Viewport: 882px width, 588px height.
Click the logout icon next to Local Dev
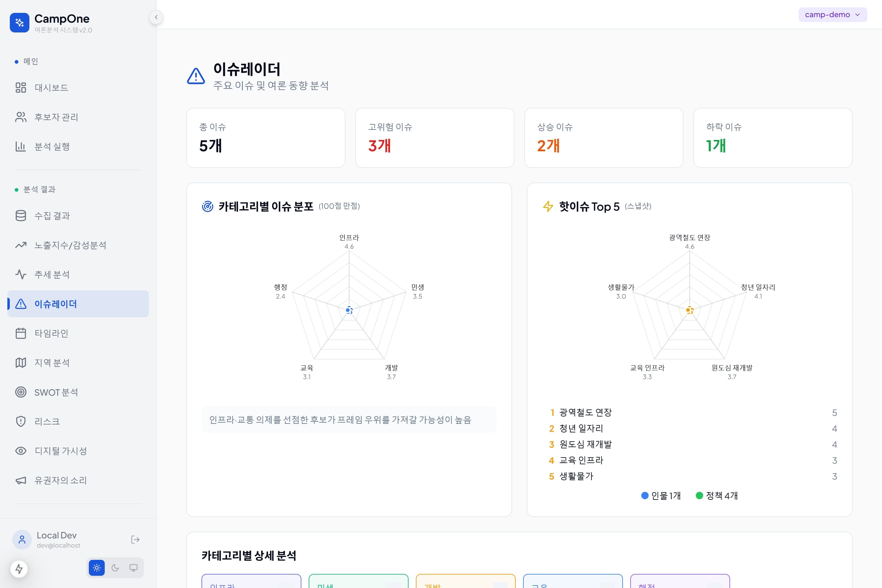135,540
